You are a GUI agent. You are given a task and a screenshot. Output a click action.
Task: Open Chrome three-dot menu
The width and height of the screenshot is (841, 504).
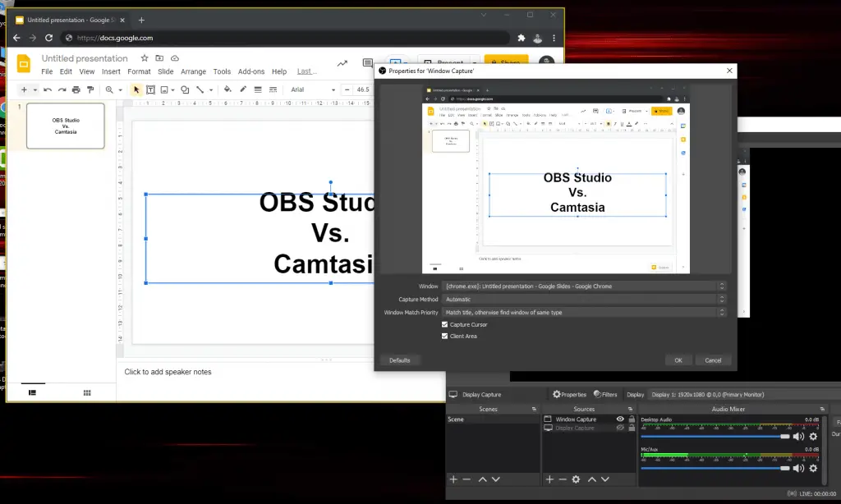554,38
